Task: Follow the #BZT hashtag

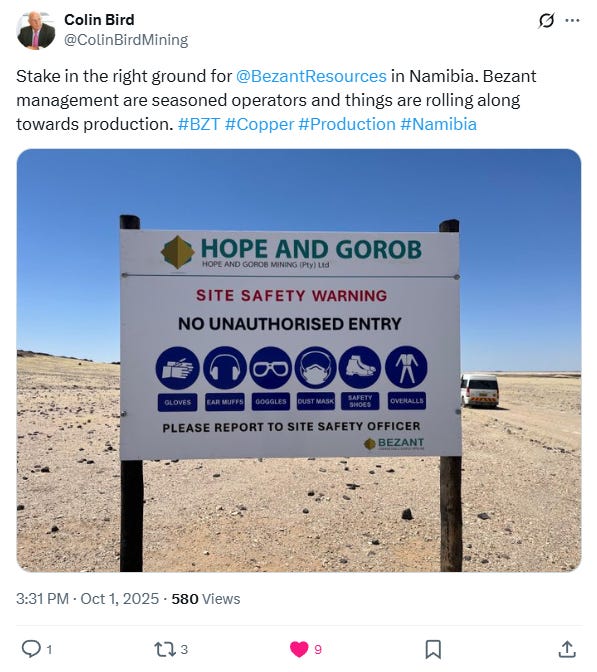Action: [199, 124]
